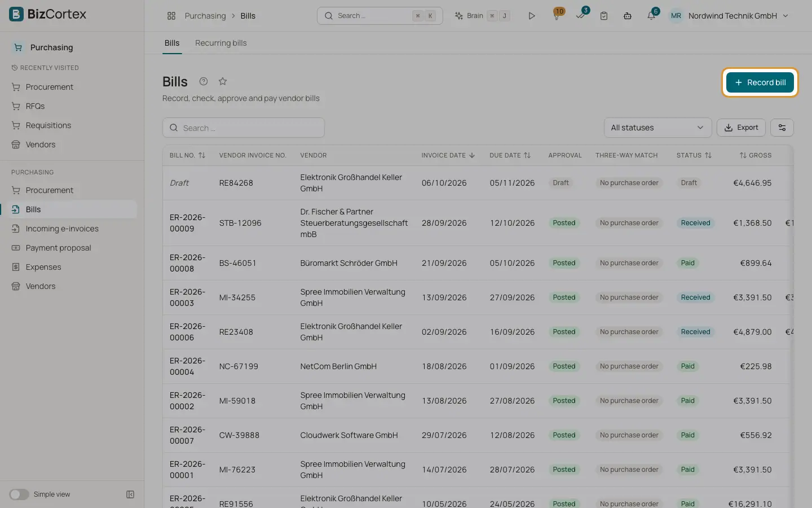Open the lightbulb tips icon with badge 10
Screen dimensions: 812x508
coord(557,16)
